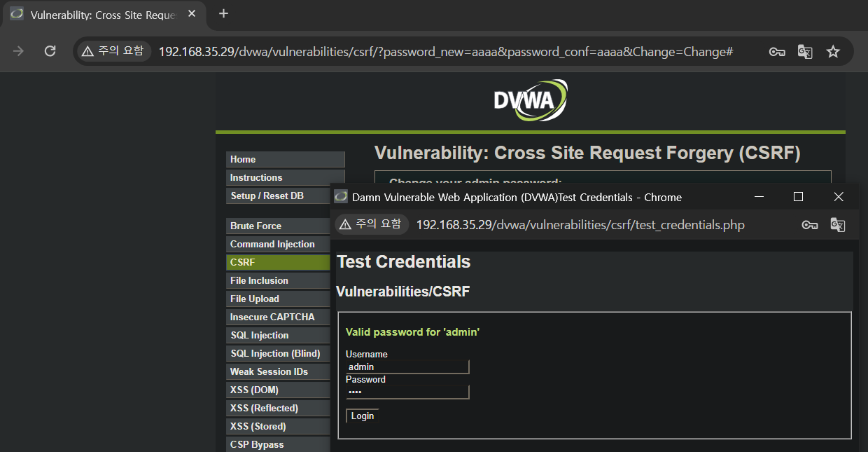Open the SQL Injection (Blind) page

[x=278, y=353]
